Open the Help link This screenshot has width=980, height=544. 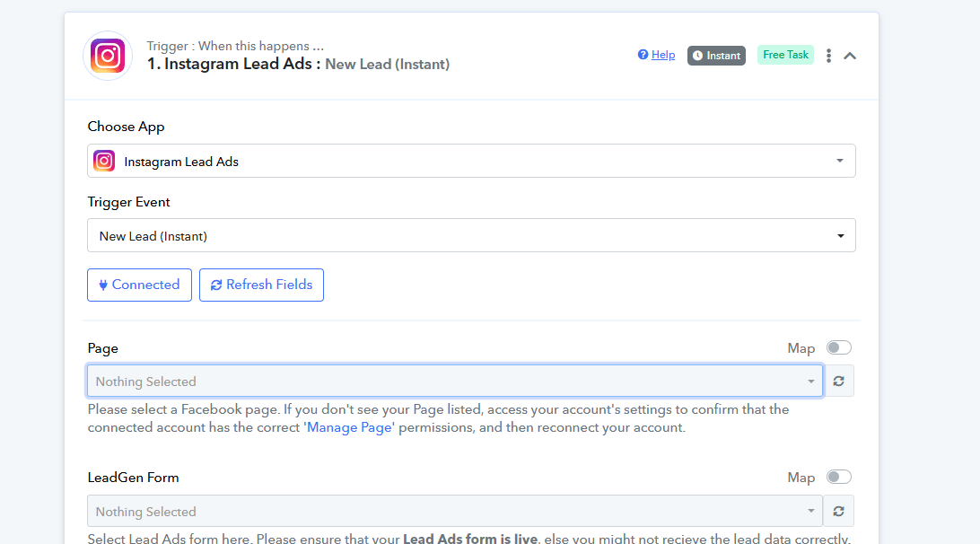click(663, 55)
